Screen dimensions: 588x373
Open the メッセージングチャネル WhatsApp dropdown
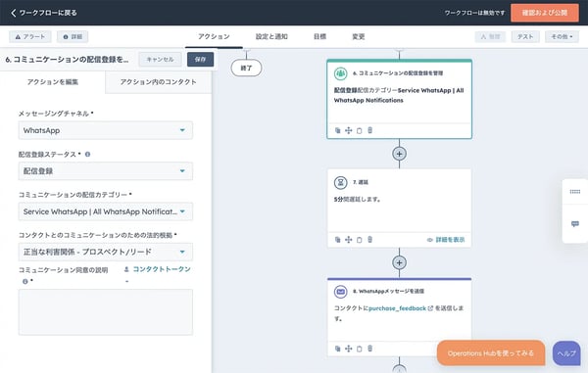[x=106, y=130]
